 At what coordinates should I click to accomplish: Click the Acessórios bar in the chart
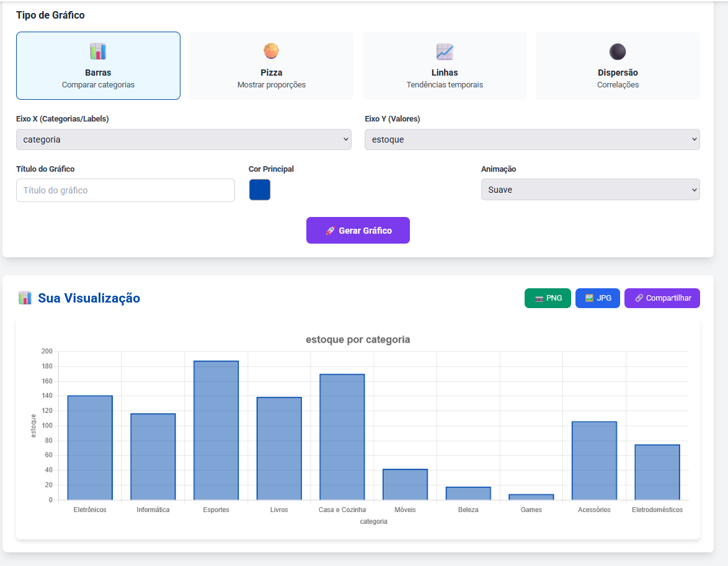[594, 461]
